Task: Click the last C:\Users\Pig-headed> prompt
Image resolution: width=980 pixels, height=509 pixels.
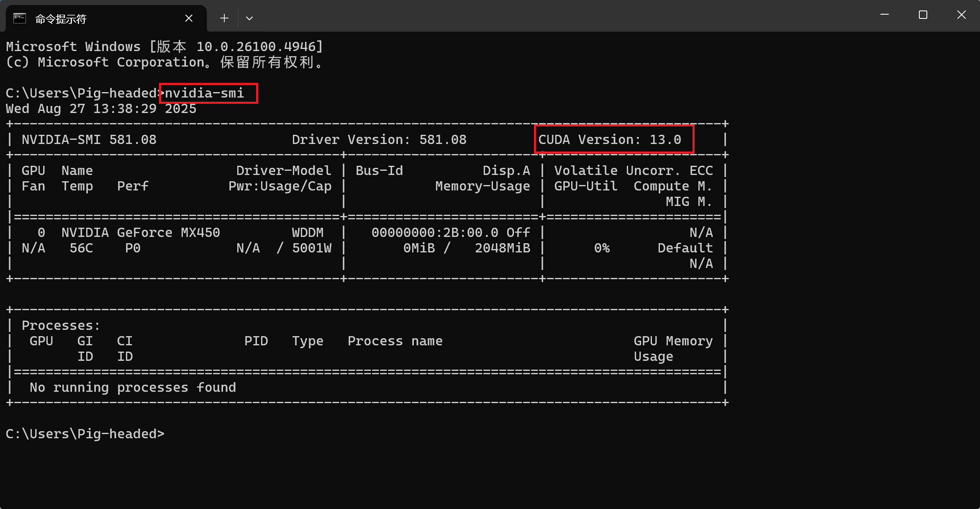Action: [85, 434]
